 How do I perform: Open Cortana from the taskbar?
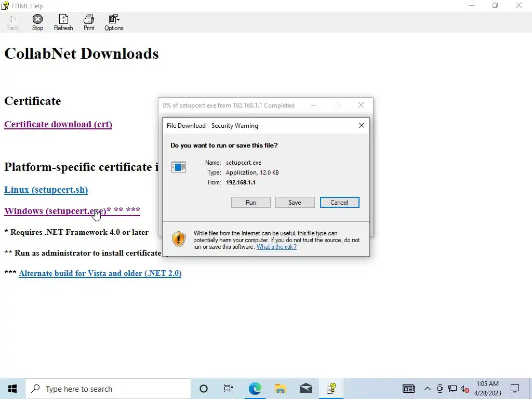204,389
